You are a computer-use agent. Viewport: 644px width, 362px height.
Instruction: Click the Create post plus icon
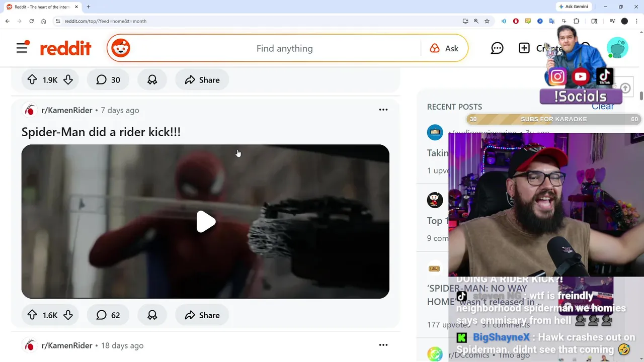click(524, 48)
